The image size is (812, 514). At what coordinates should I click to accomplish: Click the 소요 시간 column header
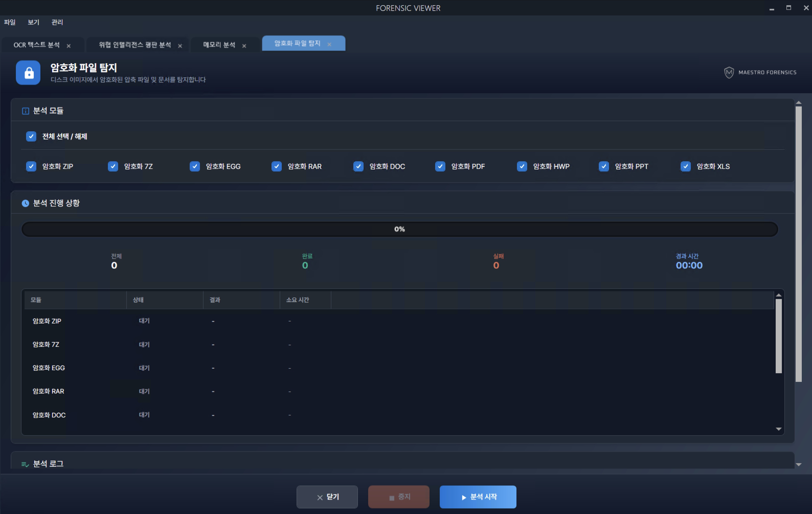306,300
